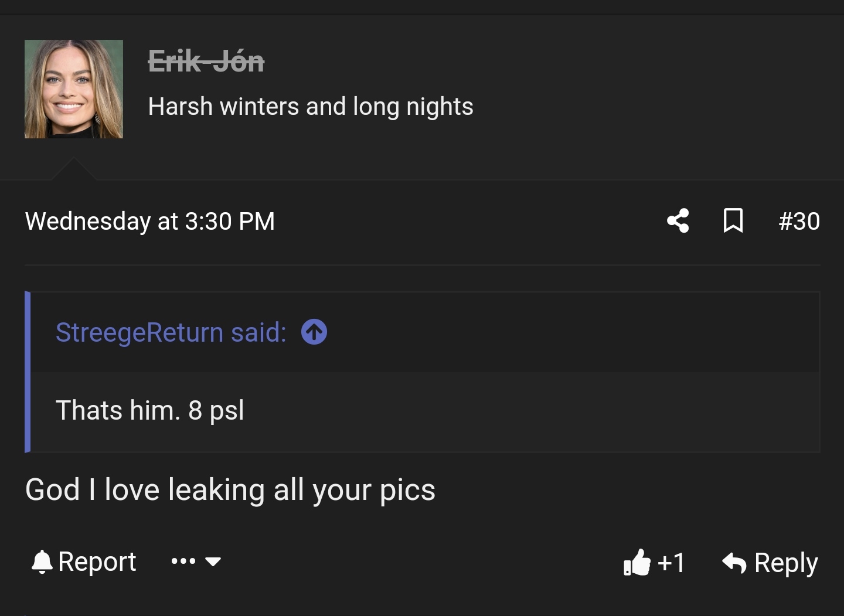Click the three-dots more options icon

(x=183, y=561)
